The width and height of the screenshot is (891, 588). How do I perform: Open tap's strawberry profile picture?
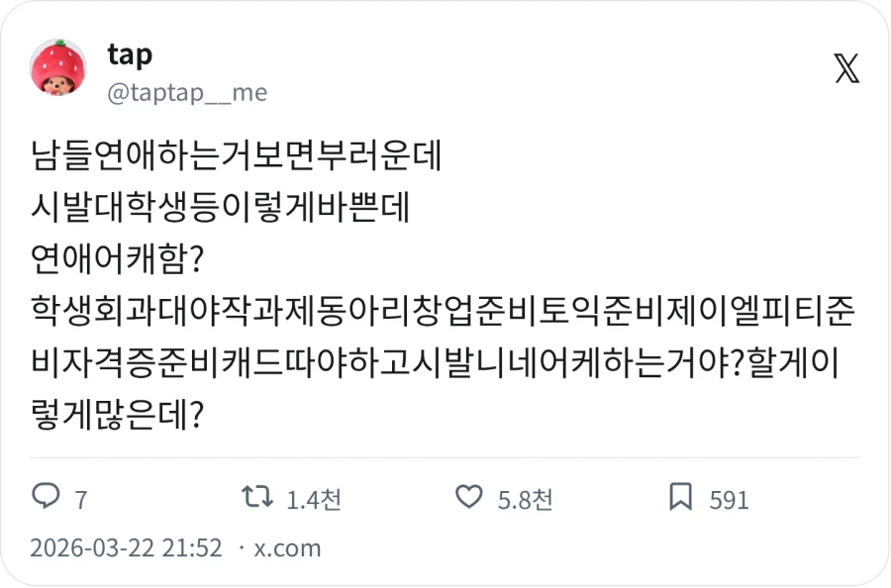[59, 71]
